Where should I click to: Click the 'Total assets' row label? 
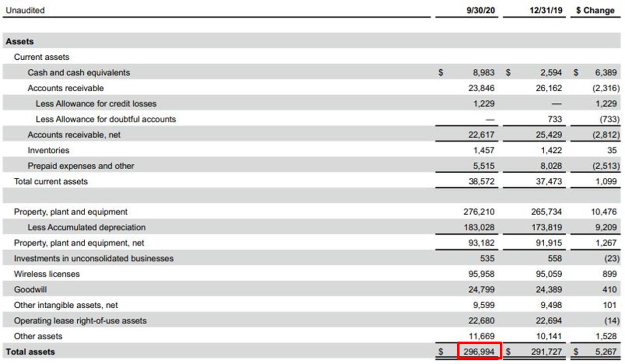point(30,352)
